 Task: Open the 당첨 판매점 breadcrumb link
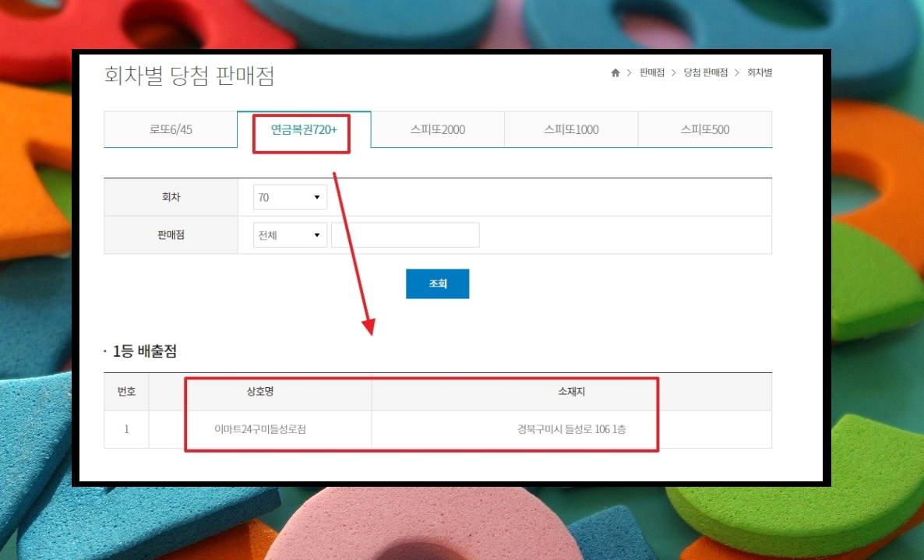coord(705,72)
